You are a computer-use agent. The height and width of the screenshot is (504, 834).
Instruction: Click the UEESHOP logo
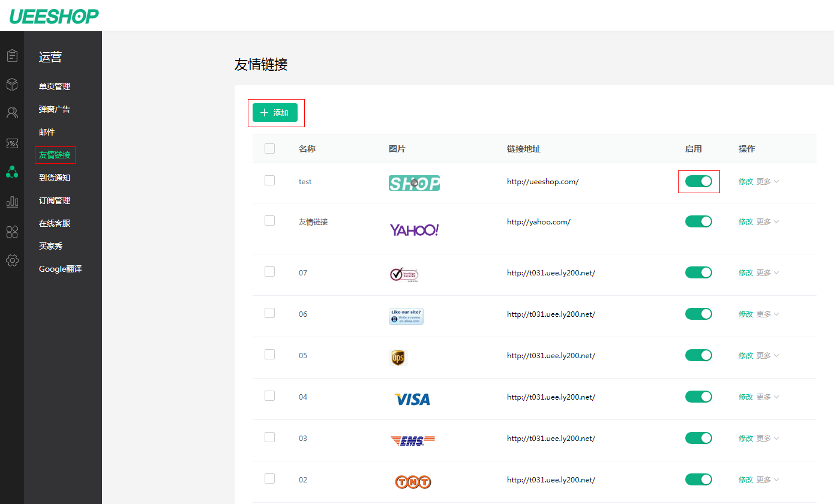(x=54, y=16)
